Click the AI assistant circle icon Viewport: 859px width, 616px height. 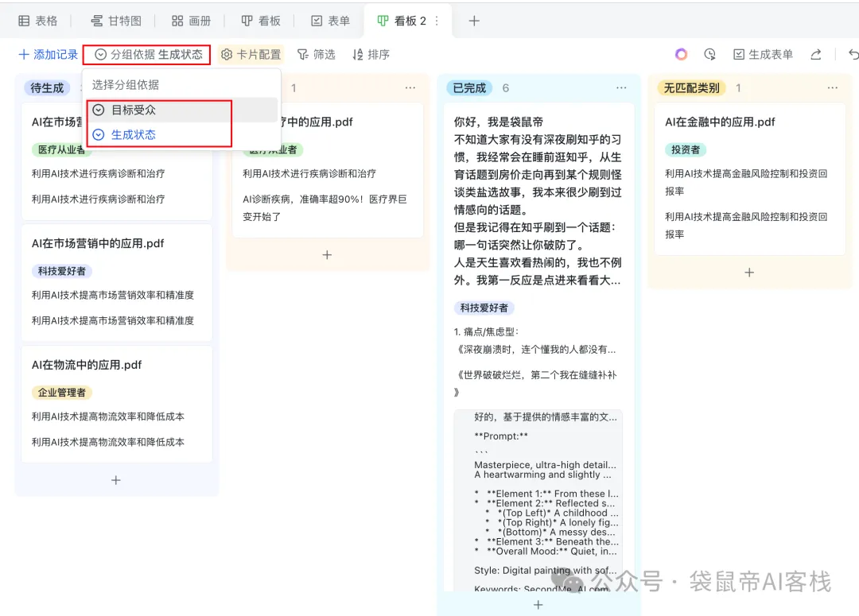[x=681, y=53]
